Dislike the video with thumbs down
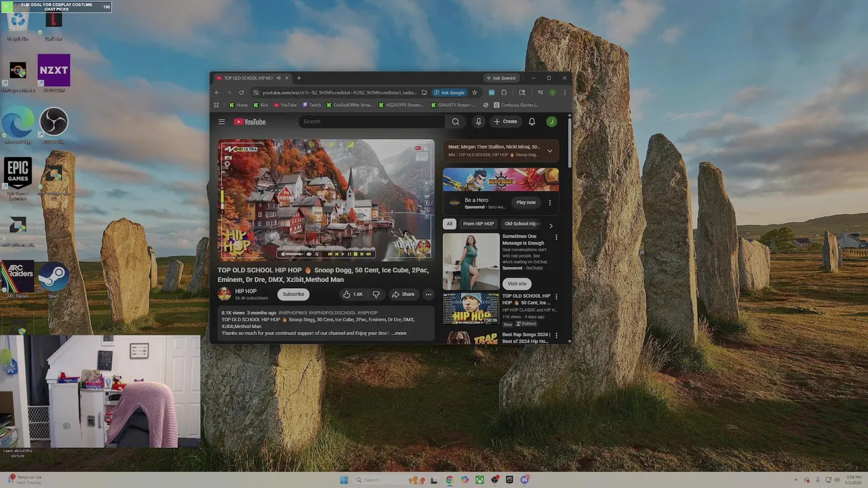 pyautogui.click(x=376, y=294)
